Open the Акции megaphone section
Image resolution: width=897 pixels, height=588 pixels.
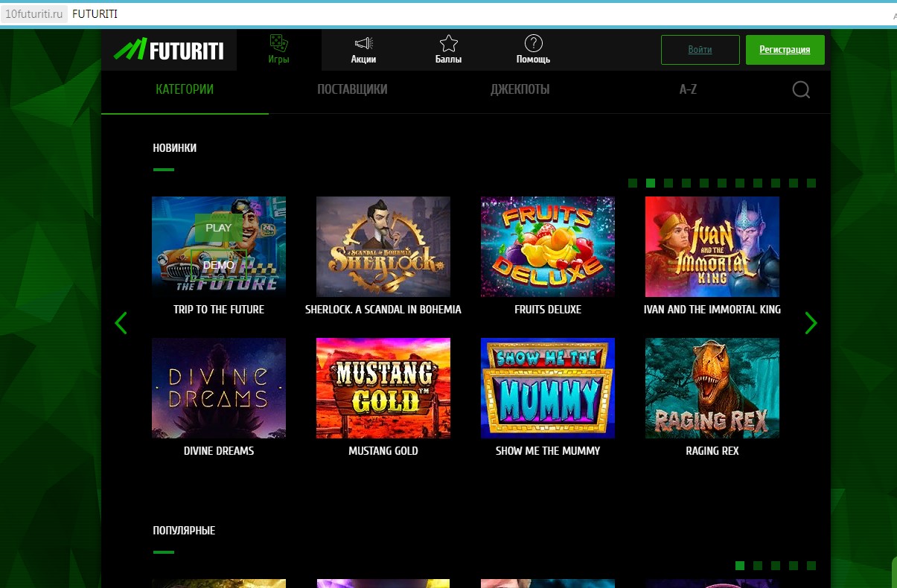[x=363, y=50]
